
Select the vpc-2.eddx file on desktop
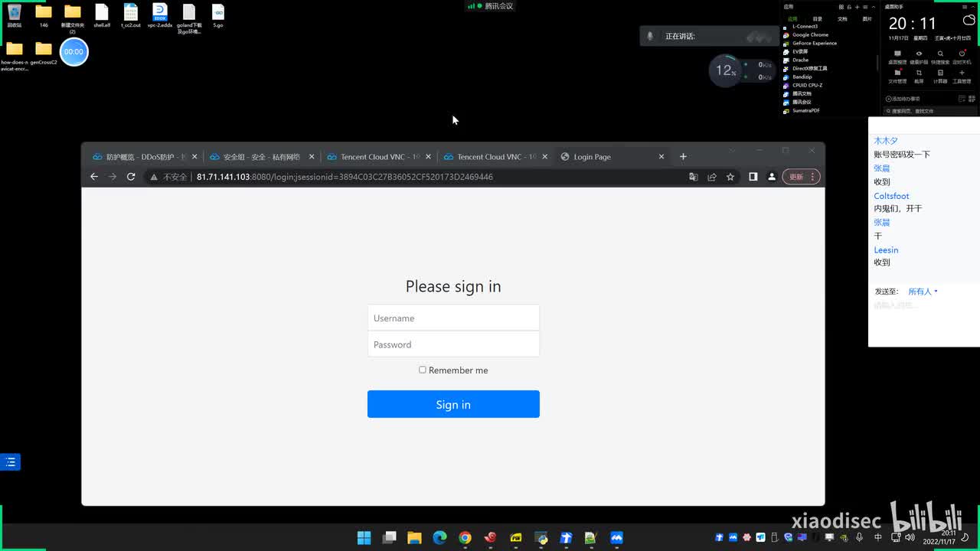tap(160, 16)
